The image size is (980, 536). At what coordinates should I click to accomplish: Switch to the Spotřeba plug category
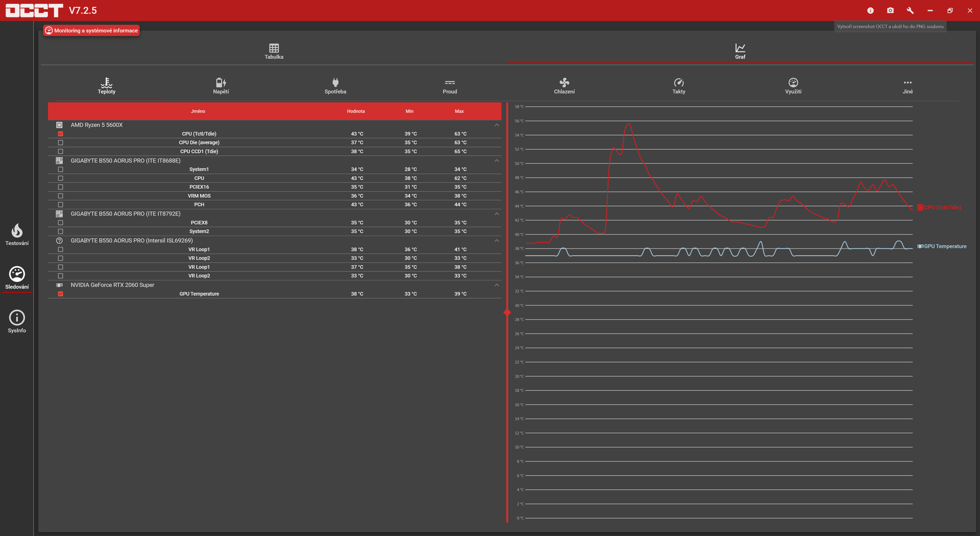coord(335,86)
